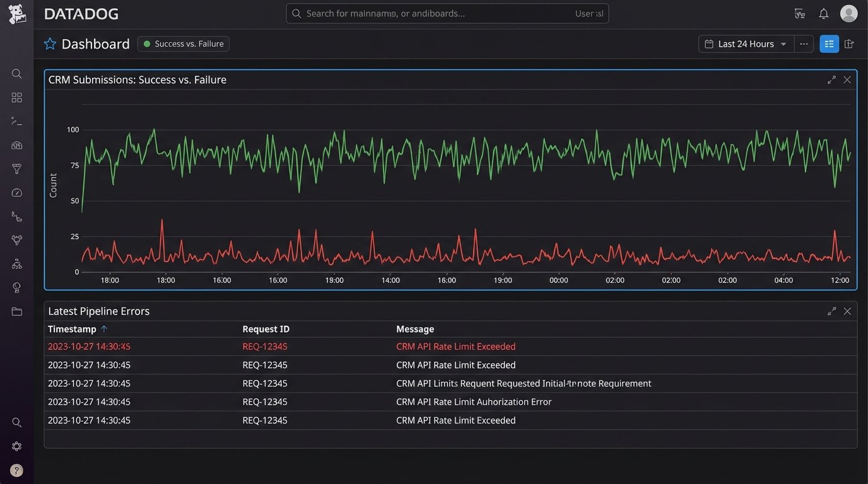Image resolution: width=868 pixels, height=484 pixels.
Task: Star the Dashboard as favorite
Action: 50,44
